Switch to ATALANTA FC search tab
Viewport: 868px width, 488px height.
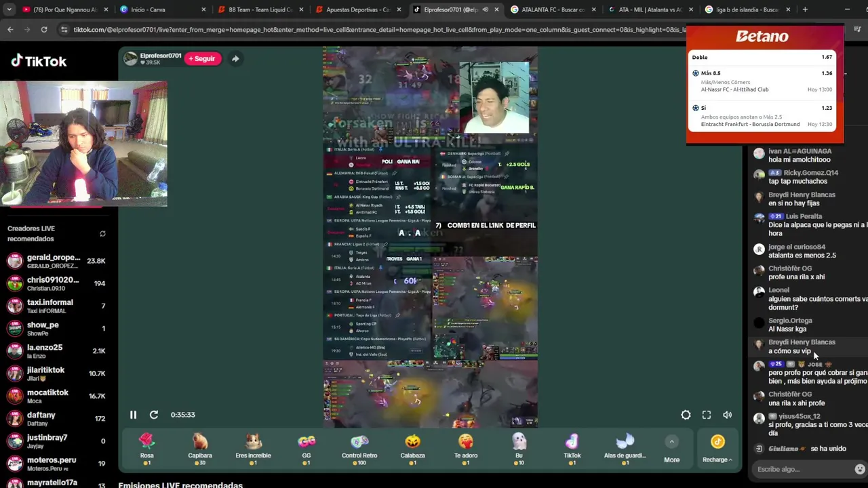click(552, 9)
